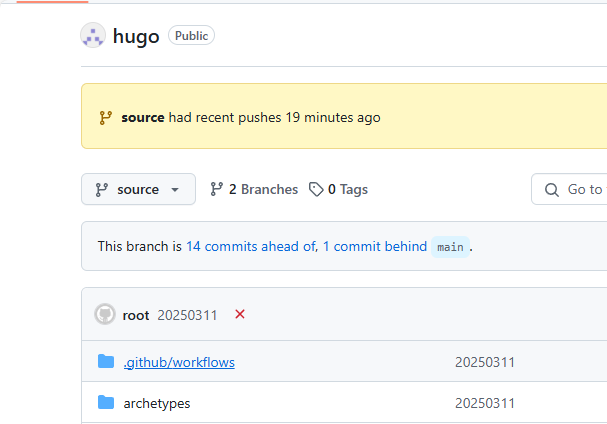
Task: Click the branches icon beside 2 Branches
Action: [x=216, y=189]
